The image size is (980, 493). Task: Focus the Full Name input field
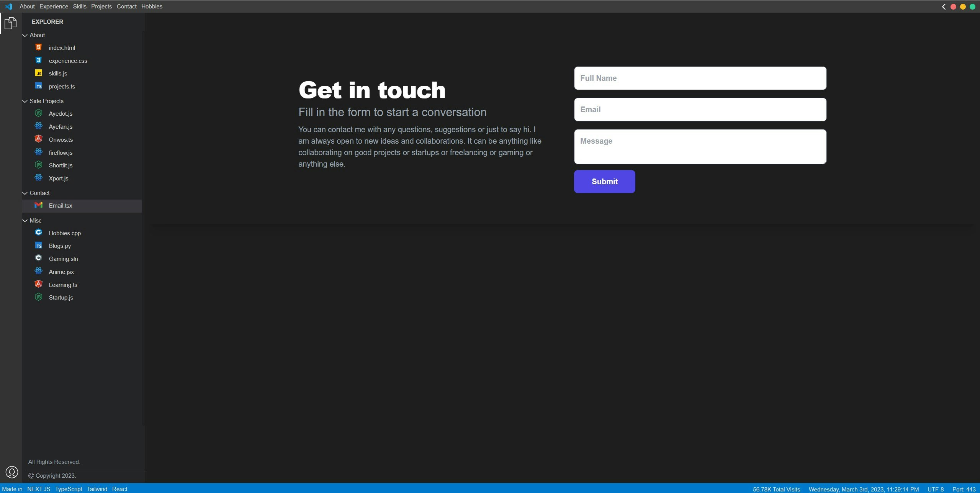tap(700, 78)
